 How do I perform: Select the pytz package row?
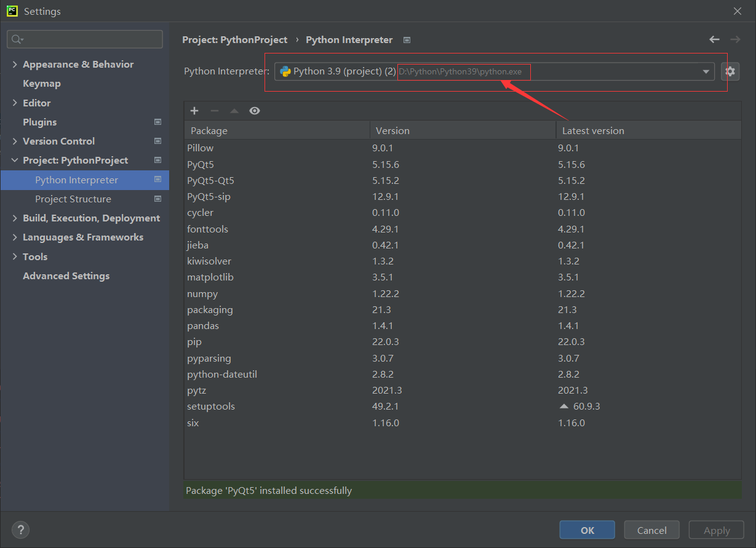click(463, 391)
